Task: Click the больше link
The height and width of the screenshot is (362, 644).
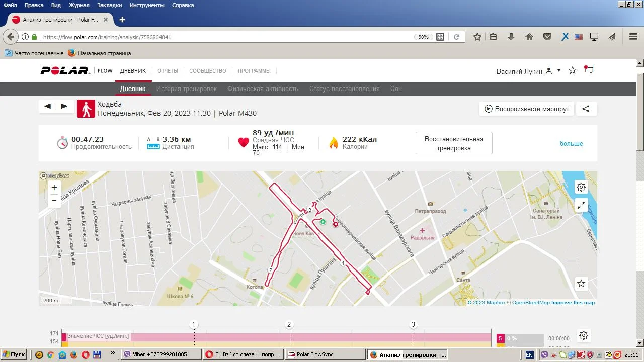Action: coord(572,144)
